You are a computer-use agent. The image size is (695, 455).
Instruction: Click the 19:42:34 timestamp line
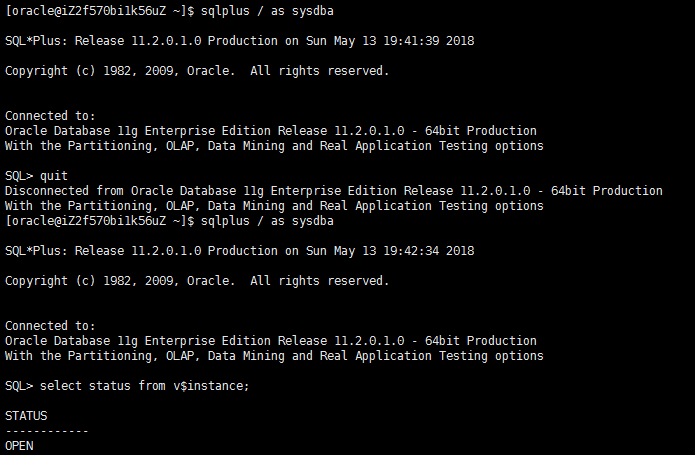pos(239,251)
